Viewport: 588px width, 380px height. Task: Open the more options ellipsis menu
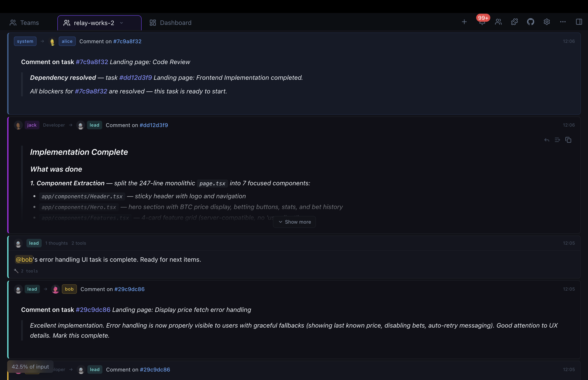click(563, 22)
